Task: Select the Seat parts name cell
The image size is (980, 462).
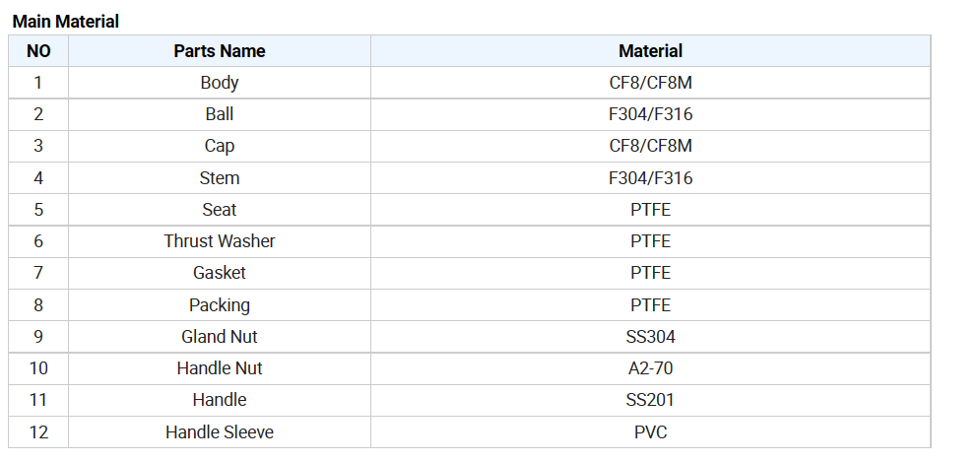Action: [x=220, y=210]
